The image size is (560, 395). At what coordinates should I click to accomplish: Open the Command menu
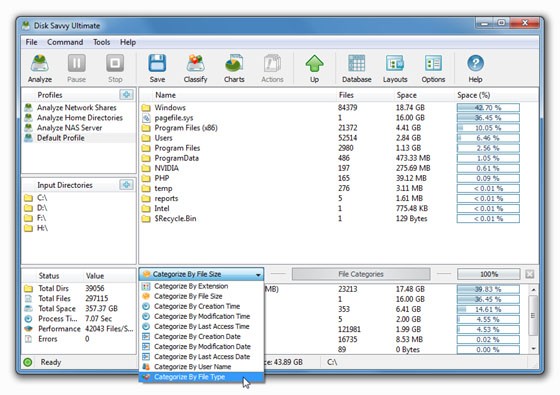click(65, 42)
